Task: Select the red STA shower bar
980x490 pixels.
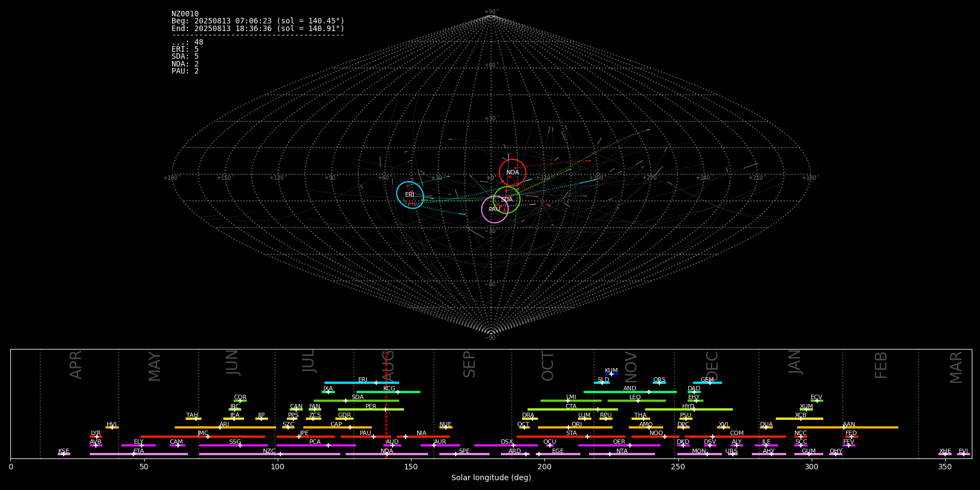Action: click(x=571, y=437)
